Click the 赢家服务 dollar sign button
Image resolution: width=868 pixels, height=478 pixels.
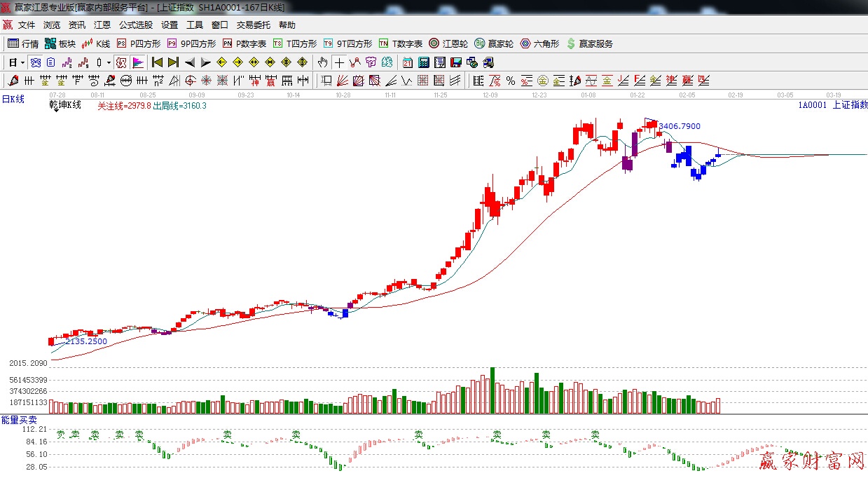point(589,43)
